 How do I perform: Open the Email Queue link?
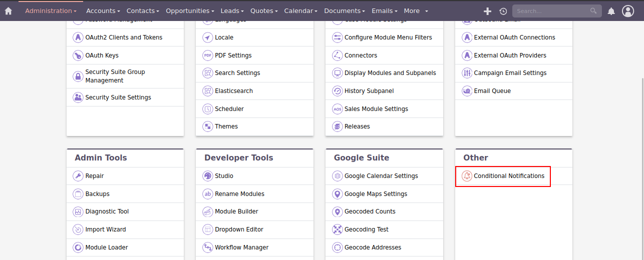[492, 91]
